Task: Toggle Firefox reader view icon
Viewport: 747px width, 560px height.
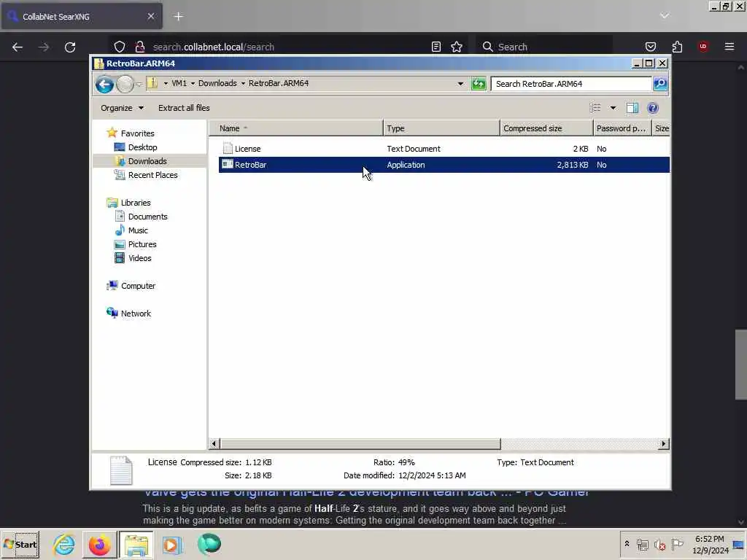Action: pos(436,47)
